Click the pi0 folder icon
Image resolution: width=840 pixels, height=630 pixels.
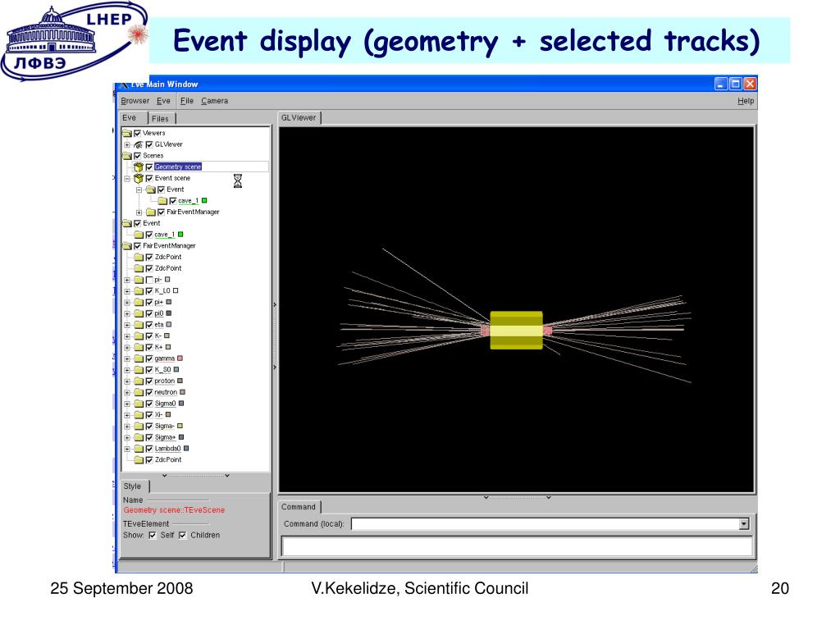[x=139, y=313]
